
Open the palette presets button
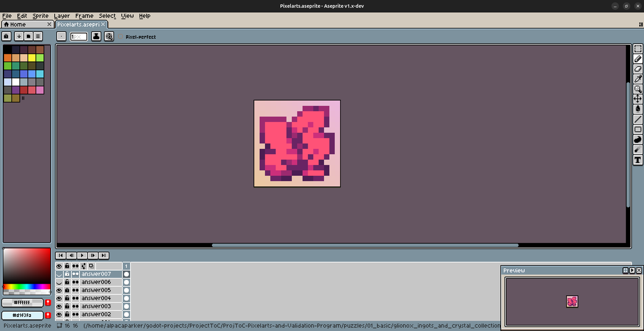[x=28, y=37]
